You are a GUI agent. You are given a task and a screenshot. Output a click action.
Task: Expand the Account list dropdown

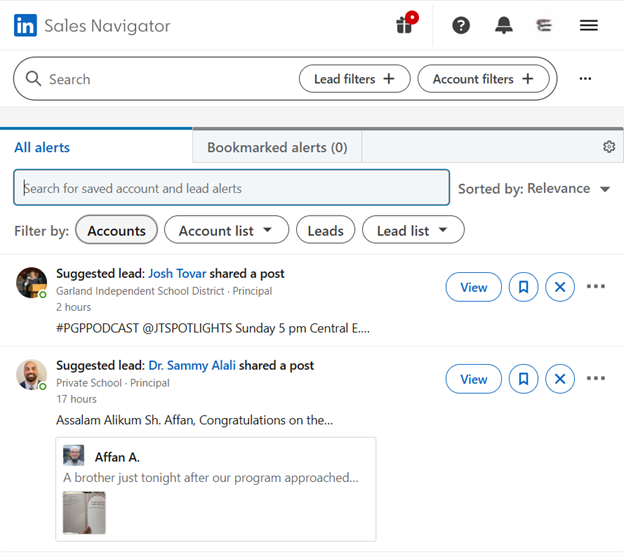coord(226,230)
